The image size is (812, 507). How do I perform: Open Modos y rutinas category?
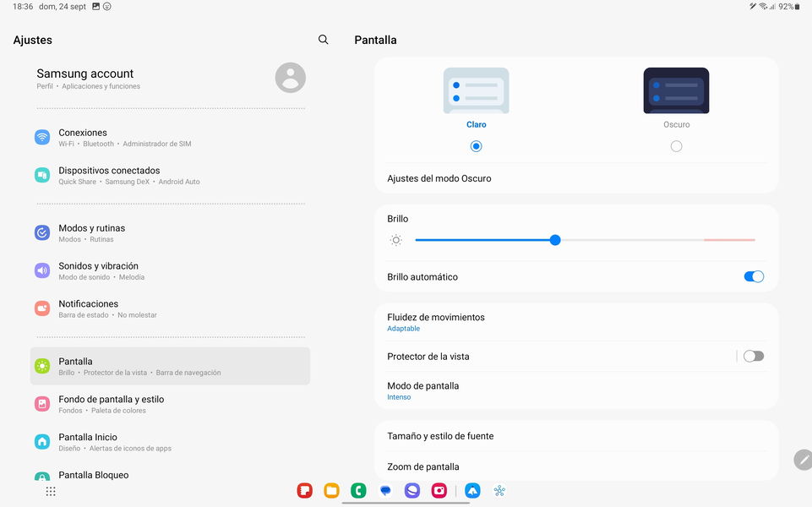[170, 232]
